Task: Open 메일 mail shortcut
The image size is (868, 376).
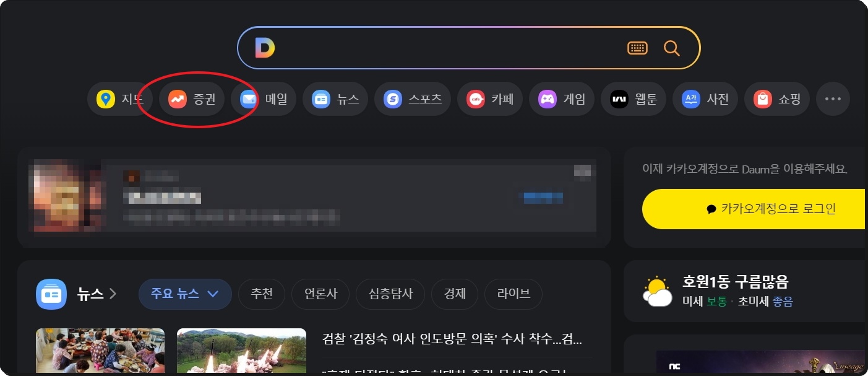Action: 264,99
